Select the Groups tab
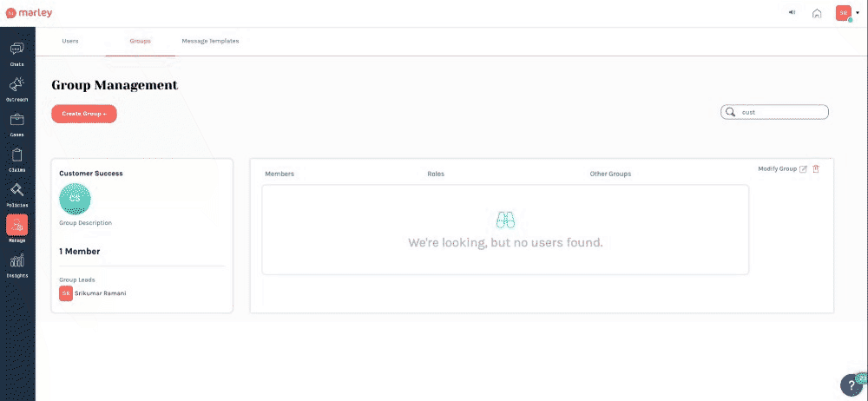The width and height of the screenshot is (868, 401). pyautogui.click(x=140, y=41)
